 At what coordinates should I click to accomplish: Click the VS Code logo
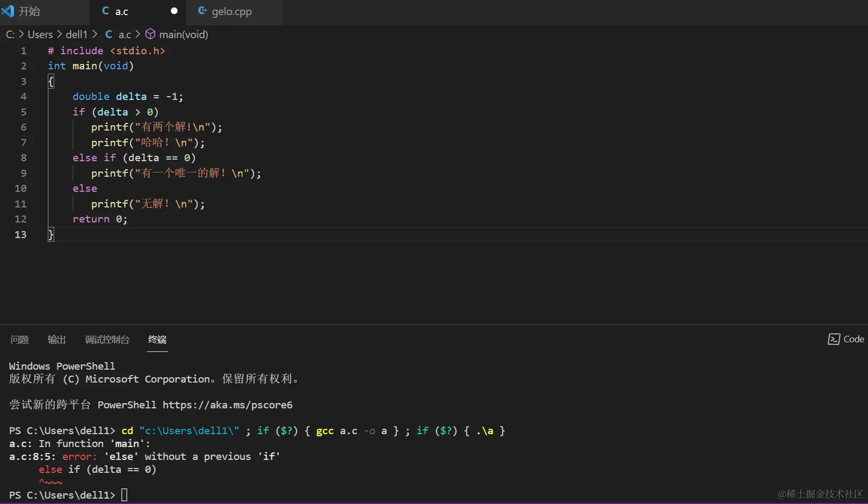8,11
